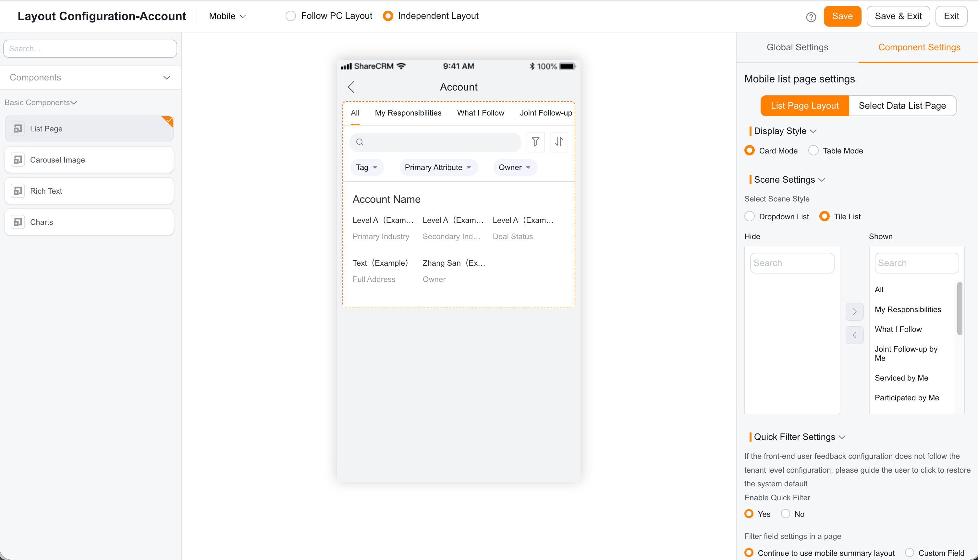Set Enable Quick Filter to No
The height and width of the screenshot is (560, 978).
tap(785, 514)
